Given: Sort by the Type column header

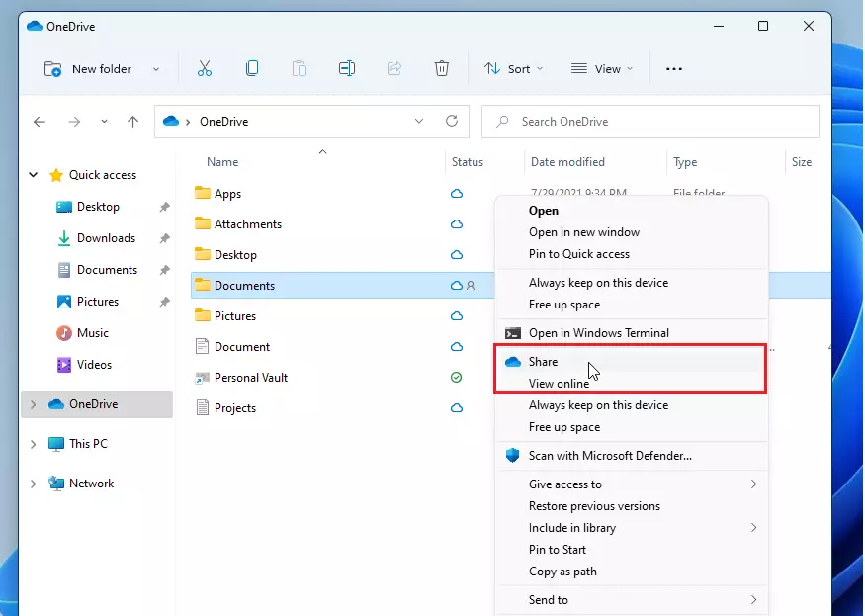Looking at the screenshot, I should pyautogui.click(x=685, y=162).
